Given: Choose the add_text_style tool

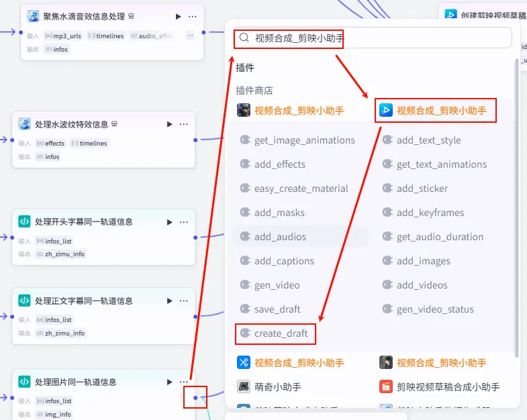Looking at the screenshot, I should click(x=422, y=140).
